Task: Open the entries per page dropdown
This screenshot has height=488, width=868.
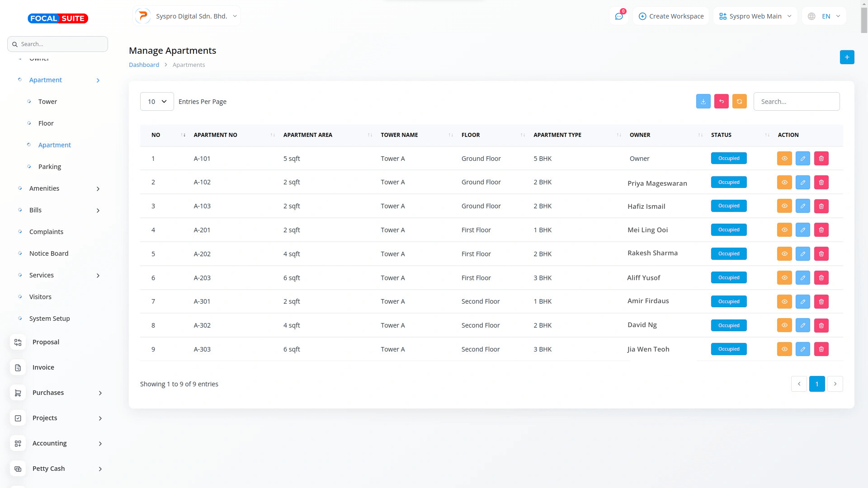Action: (x=157, y=102)
